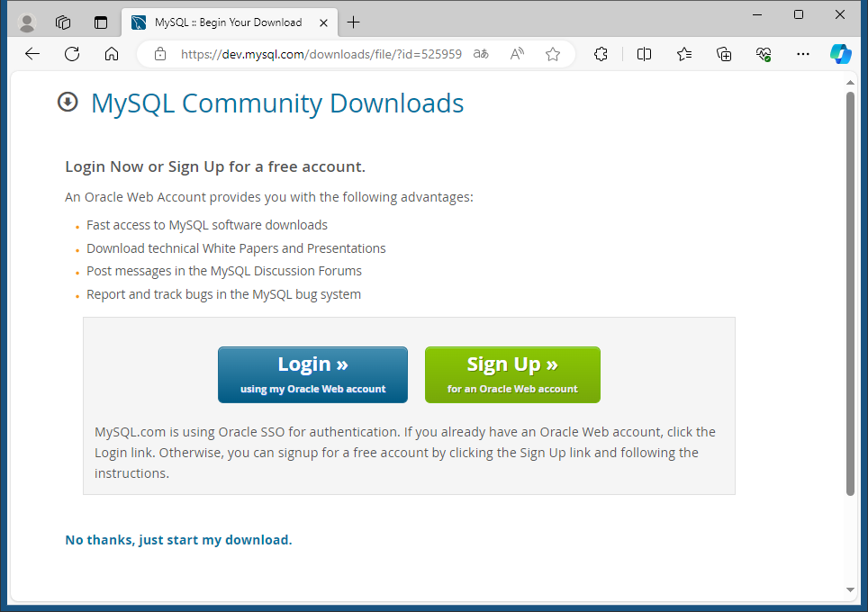Maximize the browser window

point(799,14)
